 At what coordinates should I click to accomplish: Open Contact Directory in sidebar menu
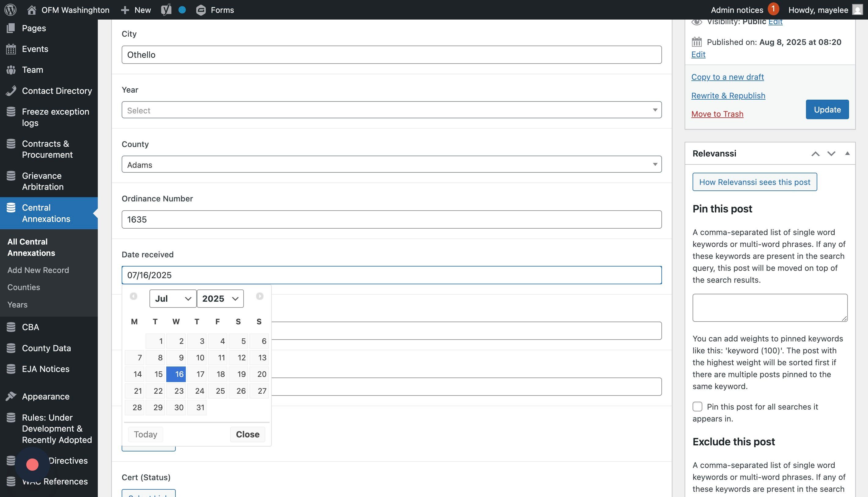point(57,91)
